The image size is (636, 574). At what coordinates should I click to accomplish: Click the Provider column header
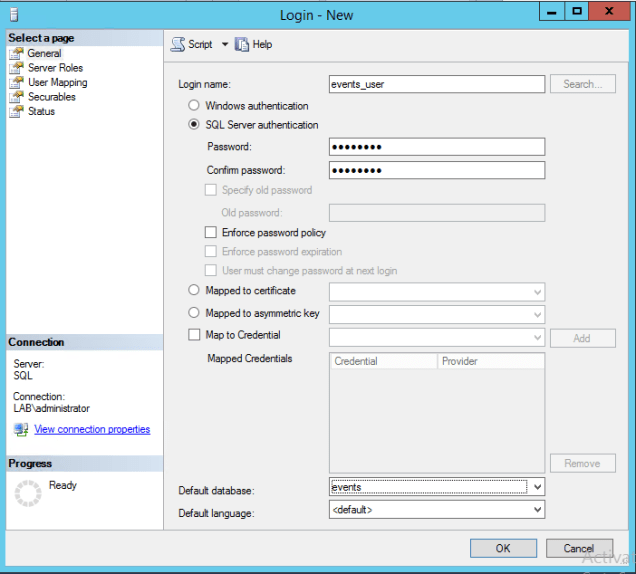point(490,361)
